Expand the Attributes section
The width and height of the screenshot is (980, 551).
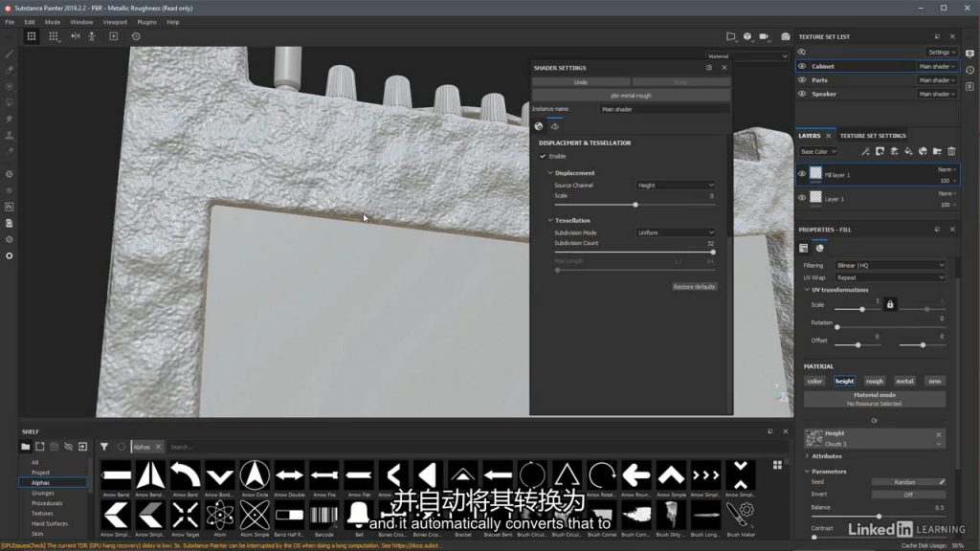pos(807,456)
